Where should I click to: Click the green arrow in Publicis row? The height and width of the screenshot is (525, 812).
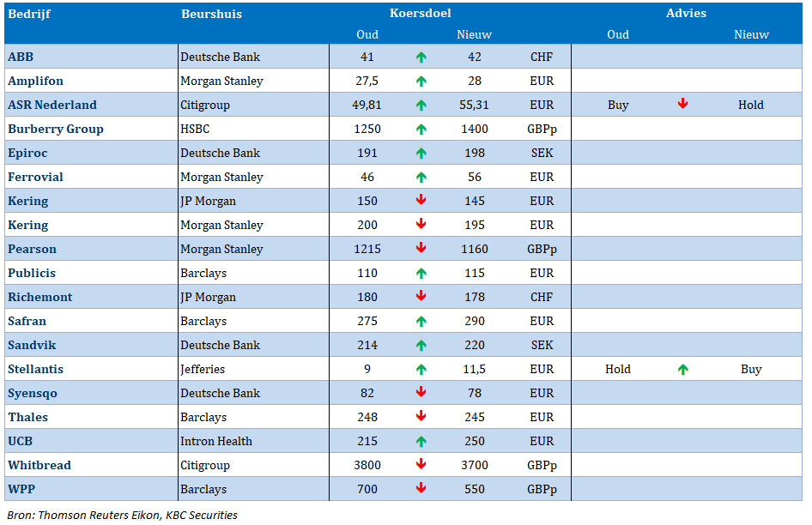point(421,274)
